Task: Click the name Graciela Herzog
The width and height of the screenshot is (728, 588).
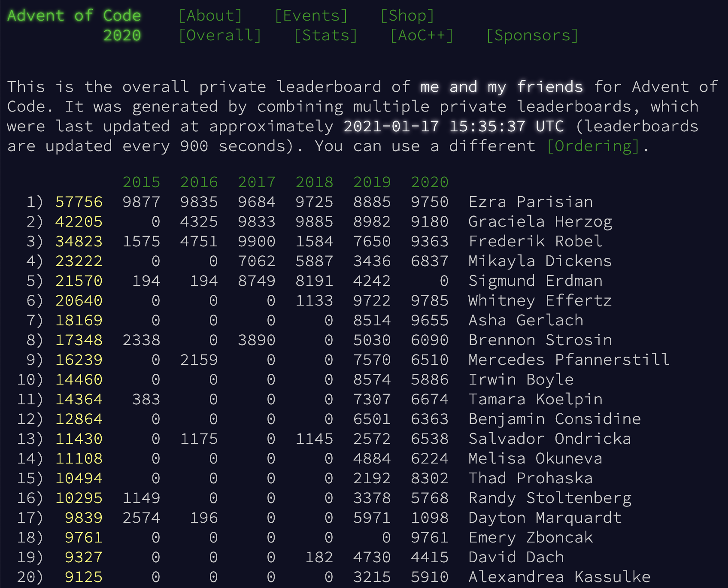Action: click(540, 222)
